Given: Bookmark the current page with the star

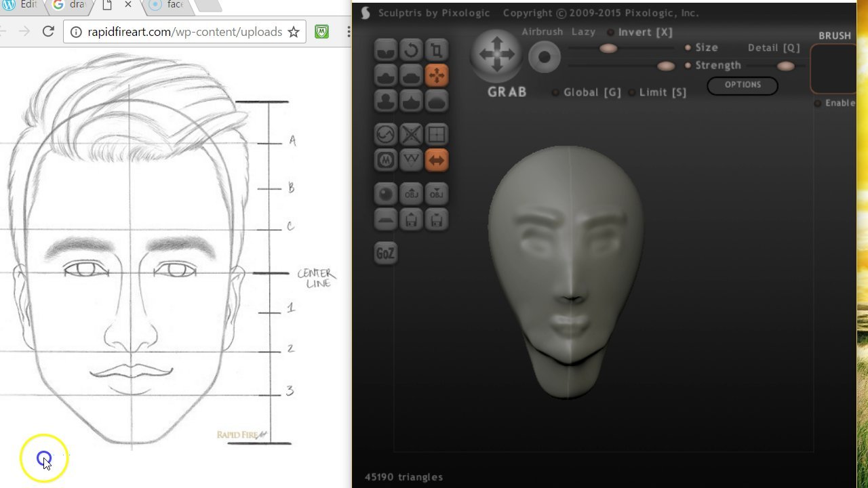Looking at the screenshot, I should point(293,32).
